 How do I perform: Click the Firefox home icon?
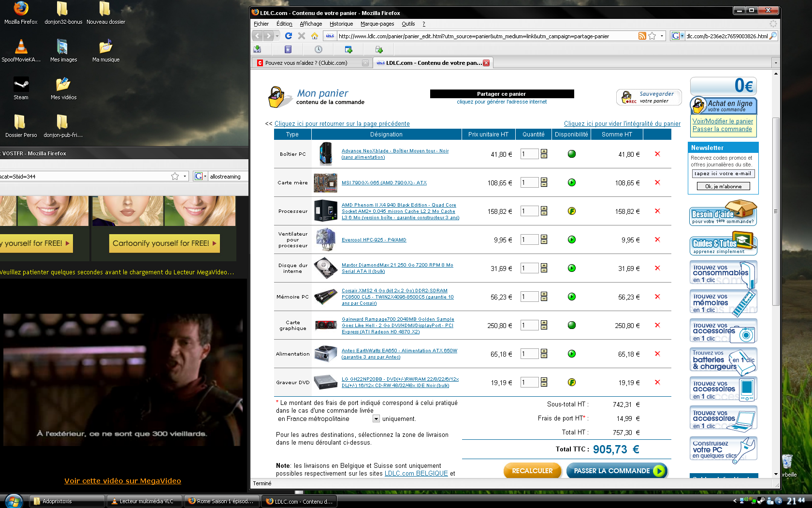pos(315,36)
